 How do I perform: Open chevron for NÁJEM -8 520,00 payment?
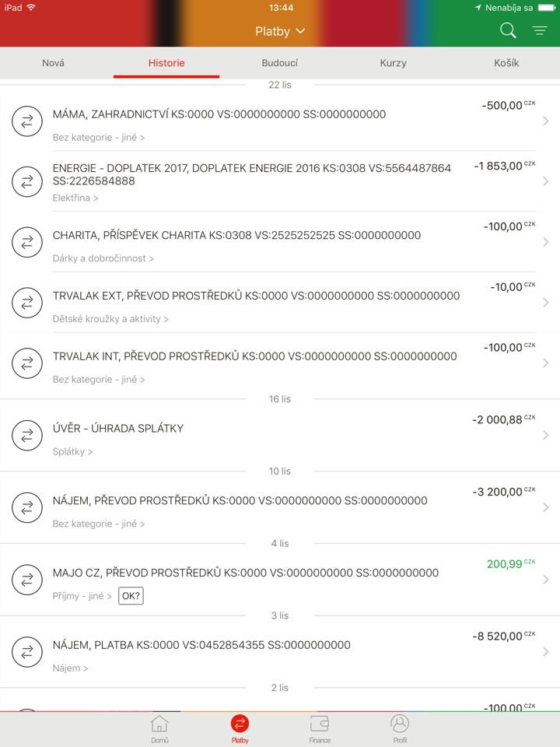pyautogui.click(x=546, y=652)
